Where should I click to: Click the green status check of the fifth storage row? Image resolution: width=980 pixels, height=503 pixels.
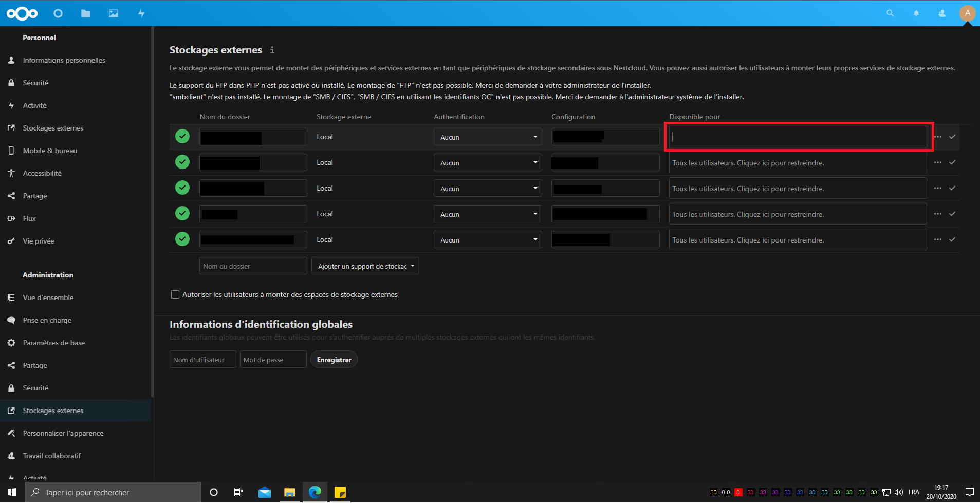click(x=182, y=239)
